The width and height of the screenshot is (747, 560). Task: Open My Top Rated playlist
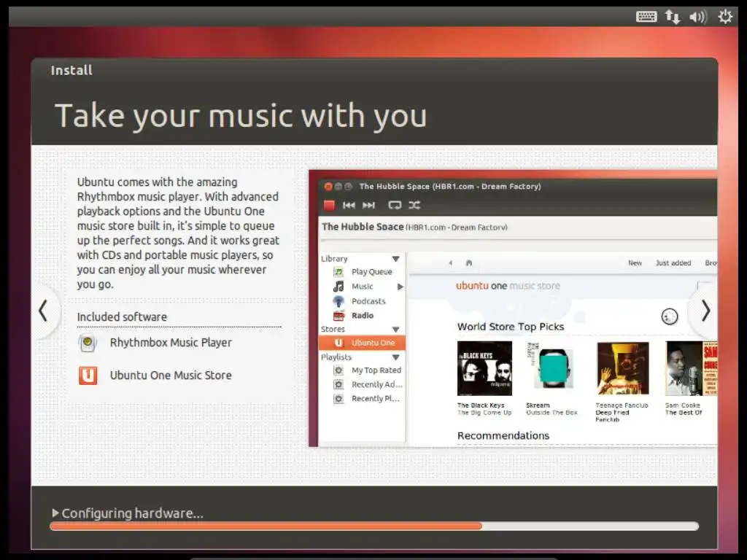[376, 370]
